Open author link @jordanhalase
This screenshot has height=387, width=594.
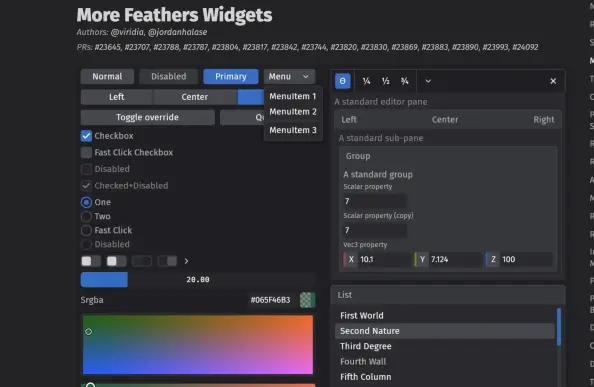point(178,32)
